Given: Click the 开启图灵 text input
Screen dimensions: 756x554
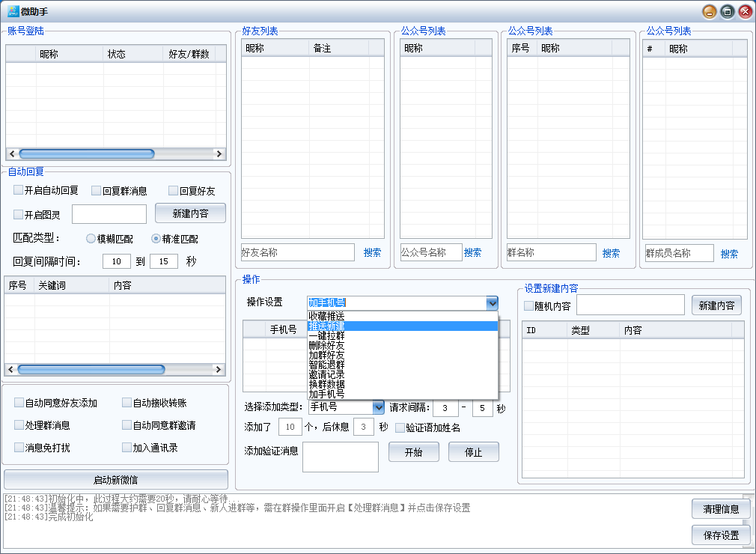Looking at the screenshot, I should click(109, 214).
